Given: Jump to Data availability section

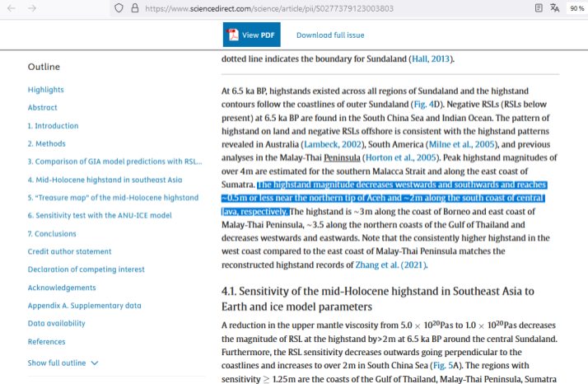Looking at the screenshot, I should tap(56, 323).
